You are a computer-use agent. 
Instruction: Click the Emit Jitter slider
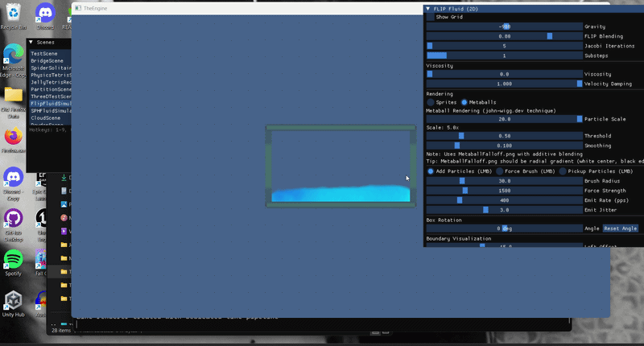coord(505,210)
